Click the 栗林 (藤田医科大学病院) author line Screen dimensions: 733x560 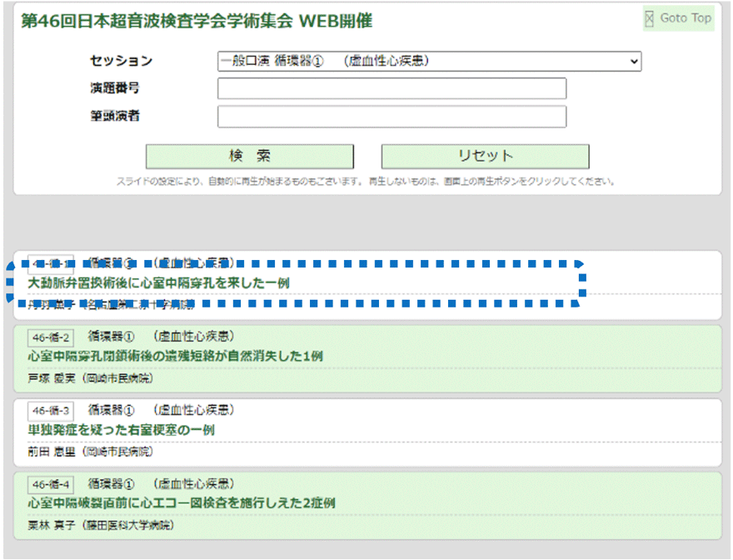[101, 525]
